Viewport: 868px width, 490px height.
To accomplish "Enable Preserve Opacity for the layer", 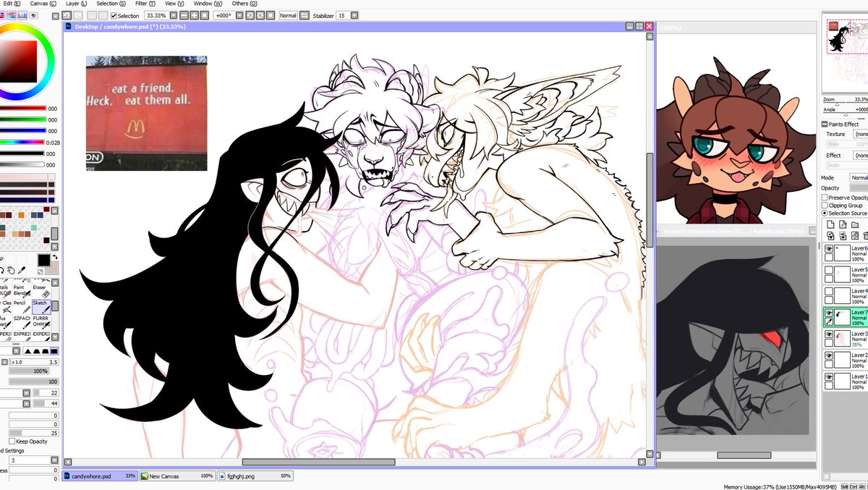I will 825,198.
